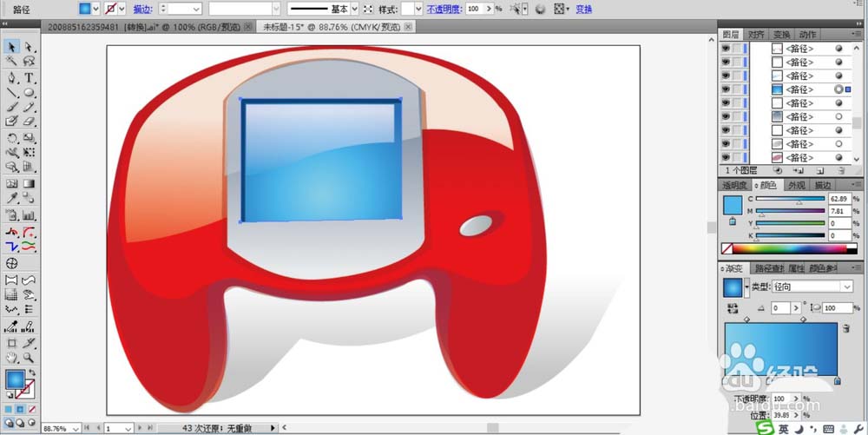Click the create new layer icon
The width and height of the screenshot is (868, 435).
[820, 171]
